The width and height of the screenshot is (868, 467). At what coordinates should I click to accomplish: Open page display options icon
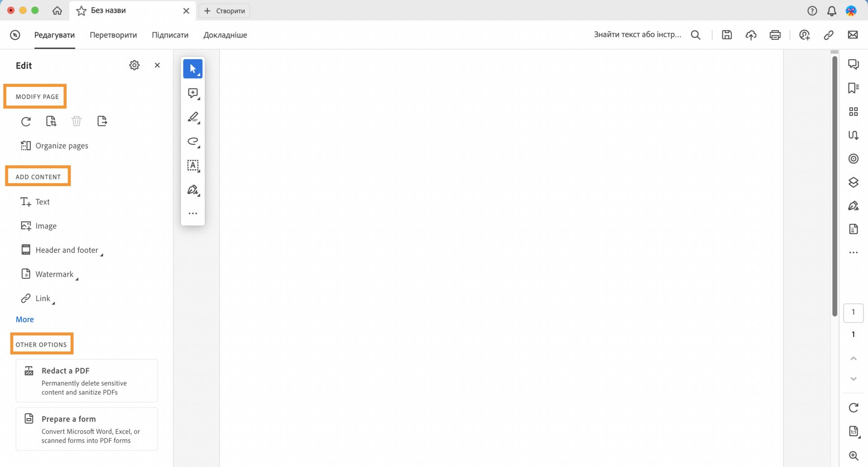click(854, 432)
